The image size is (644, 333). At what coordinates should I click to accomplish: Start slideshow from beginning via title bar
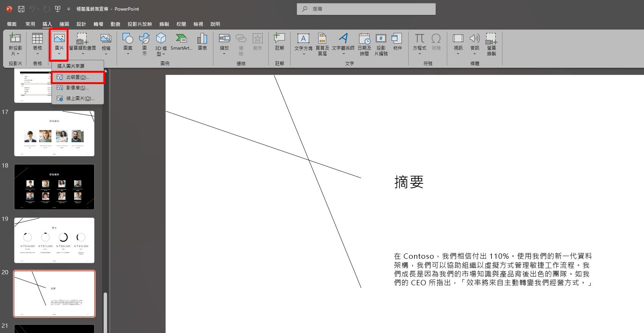coord(58,9)
